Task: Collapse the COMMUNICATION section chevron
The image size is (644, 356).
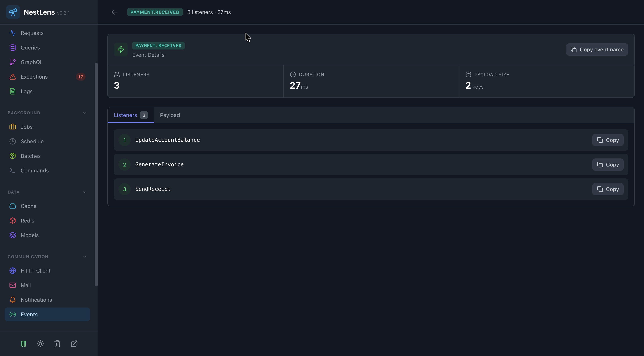Action: click(85, 257)
